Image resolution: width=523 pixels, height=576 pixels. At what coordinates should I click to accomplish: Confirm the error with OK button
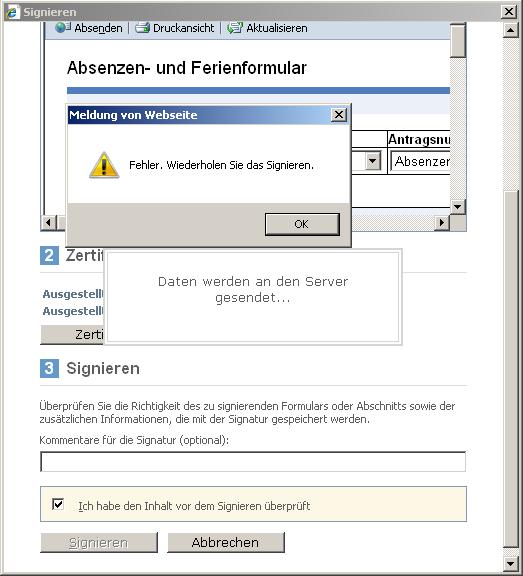click(302, 224)
